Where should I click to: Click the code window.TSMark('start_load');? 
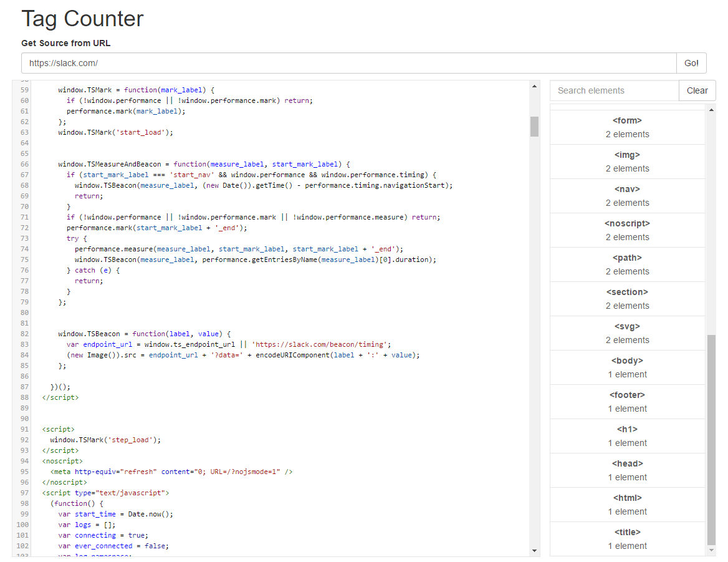click(x=115, y=132)
